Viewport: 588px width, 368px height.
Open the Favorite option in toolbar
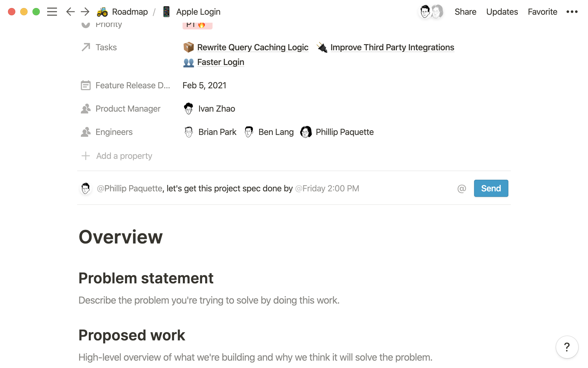click(542, 12)
